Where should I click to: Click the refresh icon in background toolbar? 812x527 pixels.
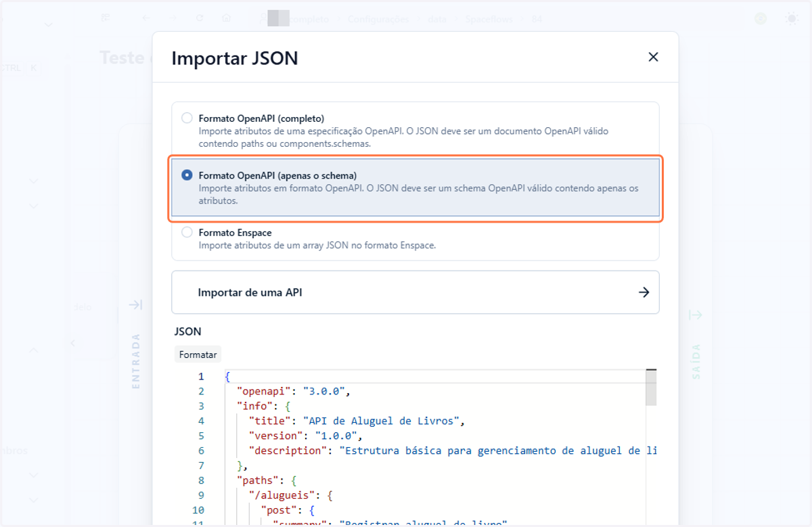(200, 19)
